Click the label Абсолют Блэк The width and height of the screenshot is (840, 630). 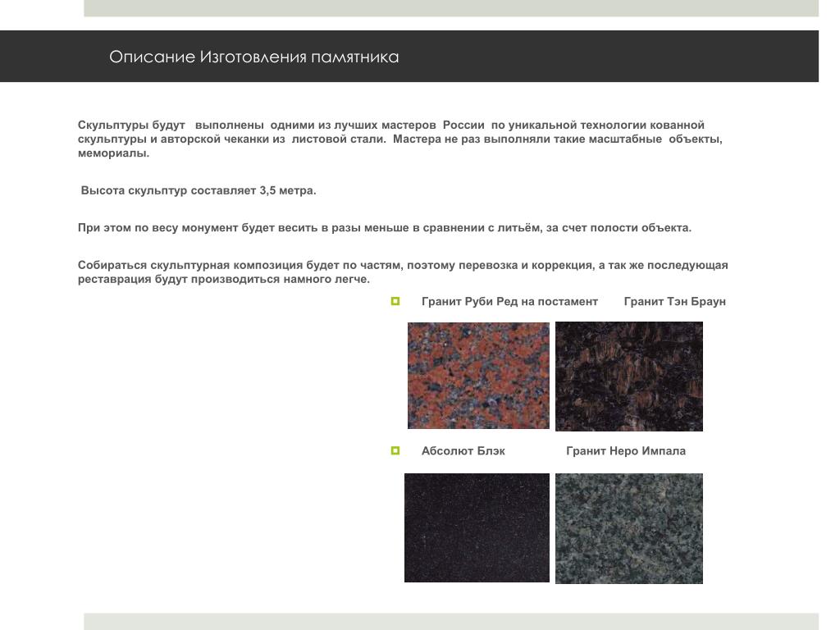point(463,451)
